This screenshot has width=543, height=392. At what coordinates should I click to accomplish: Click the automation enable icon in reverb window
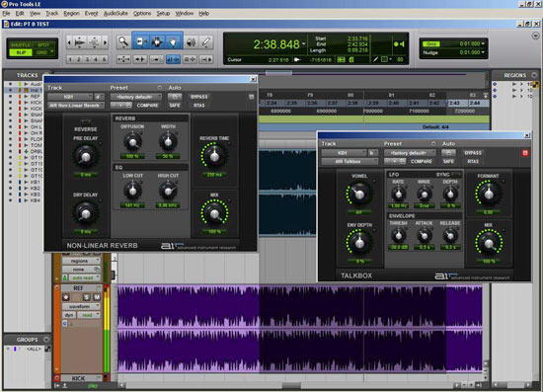(x=175, y=97)
